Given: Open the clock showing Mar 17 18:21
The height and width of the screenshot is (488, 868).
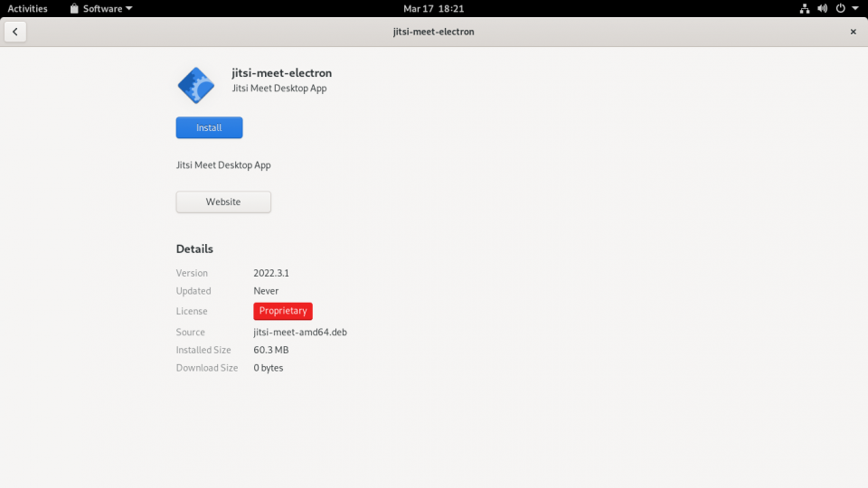Looking at the screenshot, I should [433, 8].
